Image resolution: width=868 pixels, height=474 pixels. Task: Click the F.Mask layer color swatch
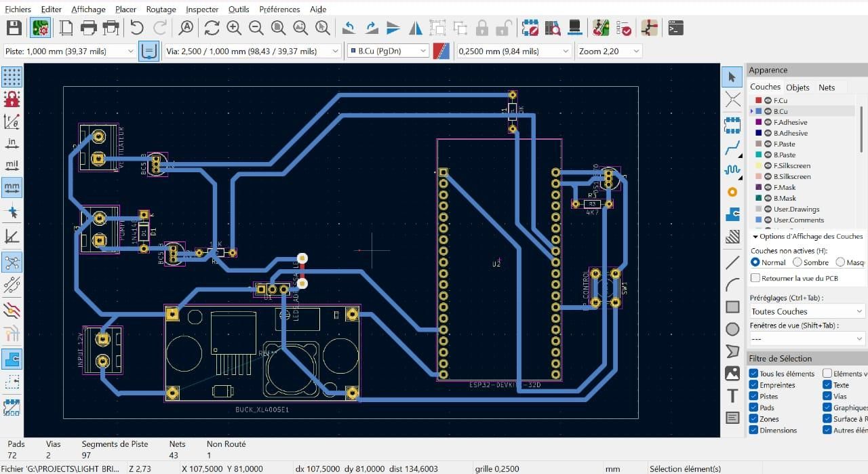[758, 187]
